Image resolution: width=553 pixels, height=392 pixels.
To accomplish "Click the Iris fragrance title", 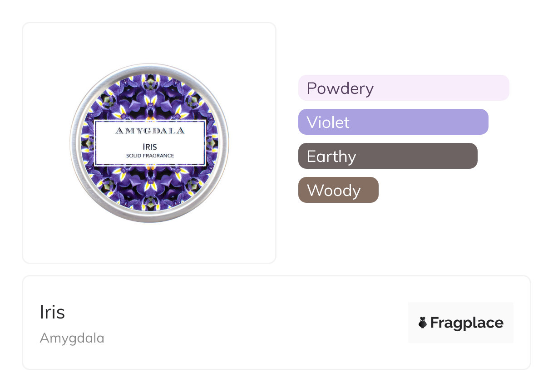I will [x=52, y=312].
